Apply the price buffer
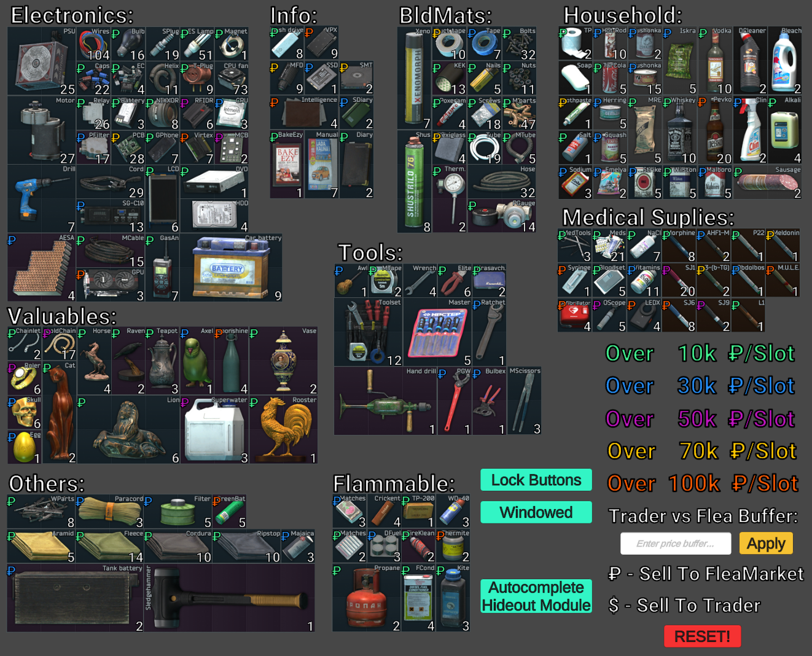Screen dimensions: 812x656 [767, 544]
